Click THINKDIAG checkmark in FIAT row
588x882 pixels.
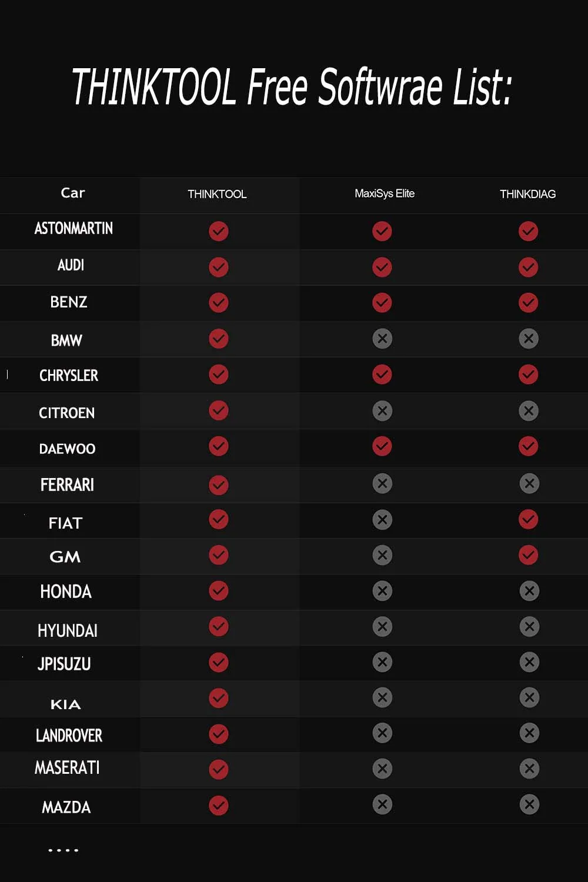(528, 519)
